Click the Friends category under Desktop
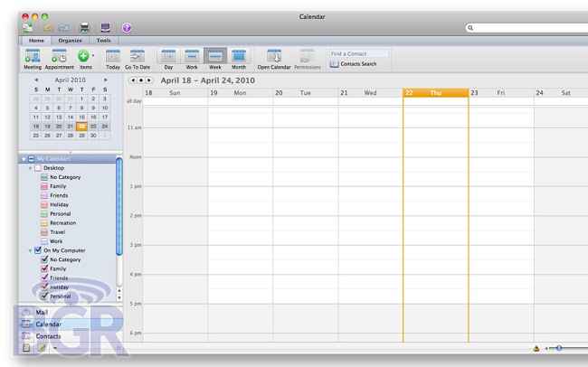The image size is (588, 367). pyautogui.click(x=59, y=195)
